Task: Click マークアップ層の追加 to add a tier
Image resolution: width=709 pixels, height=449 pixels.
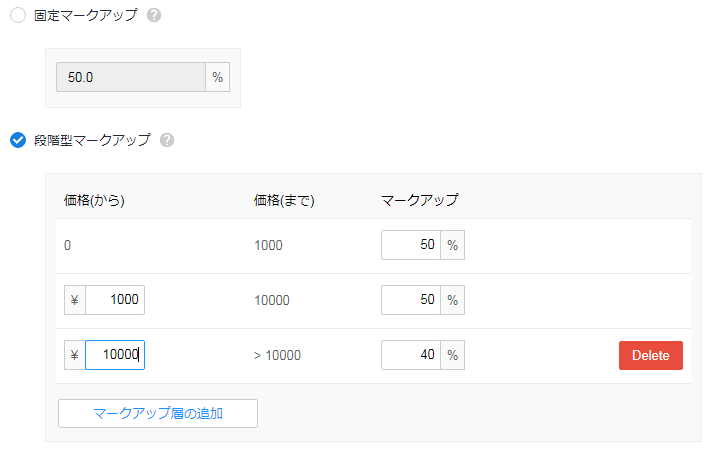Action: [x=158, y=413]
